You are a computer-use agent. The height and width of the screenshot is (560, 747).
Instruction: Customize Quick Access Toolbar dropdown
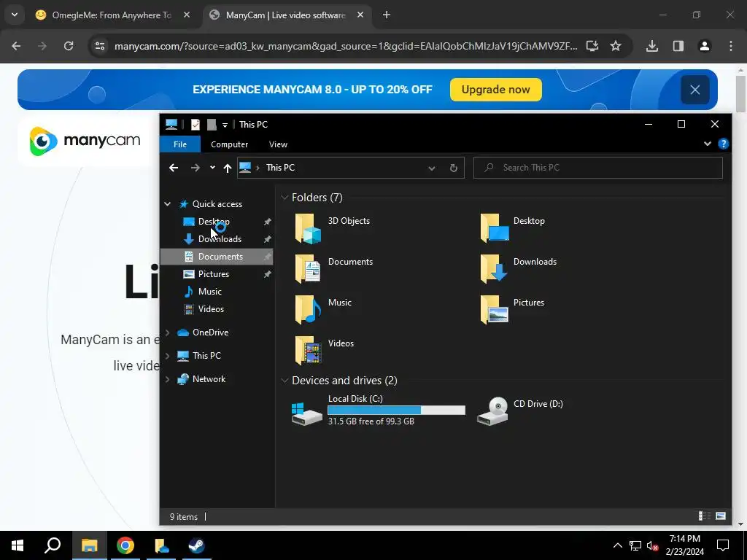[225, 125]
